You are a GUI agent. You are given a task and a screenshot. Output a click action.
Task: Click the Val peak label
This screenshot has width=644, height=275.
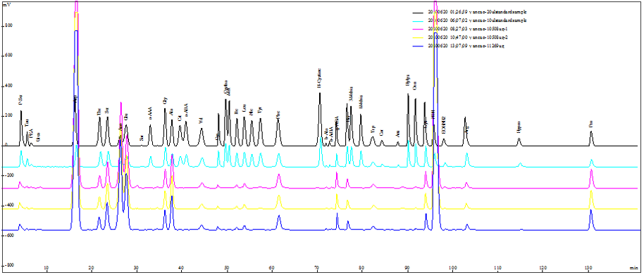pos(200,120)
